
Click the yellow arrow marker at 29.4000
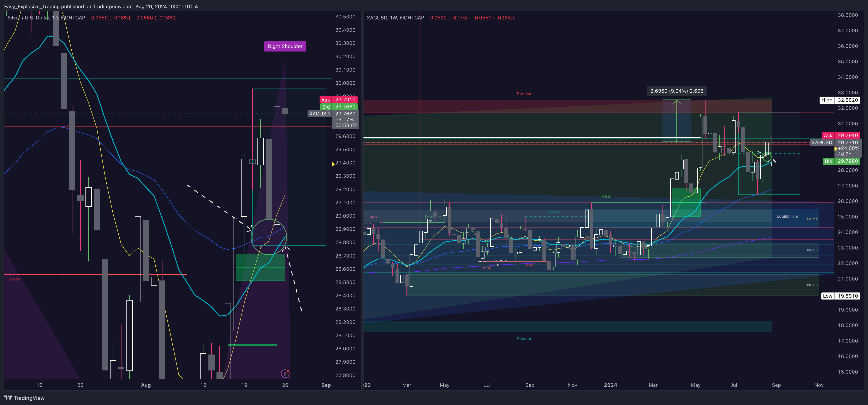333,164
